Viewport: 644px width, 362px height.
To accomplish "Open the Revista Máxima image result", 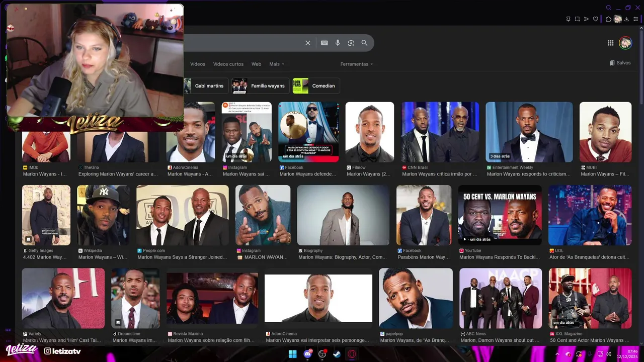I will point(212,298).
